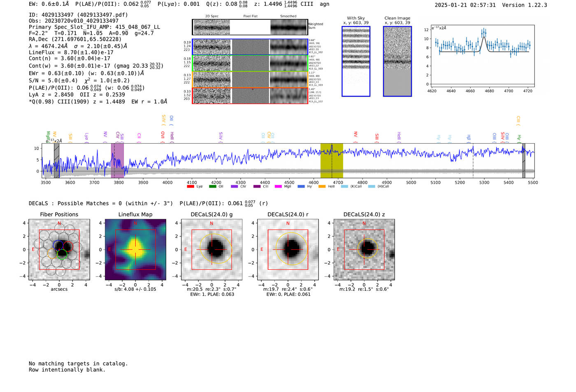Viewport: 576px width, 392px height.
Task: Click the 'Smoothed' column header
Action: pyautogui.click(x=288, y=16)
